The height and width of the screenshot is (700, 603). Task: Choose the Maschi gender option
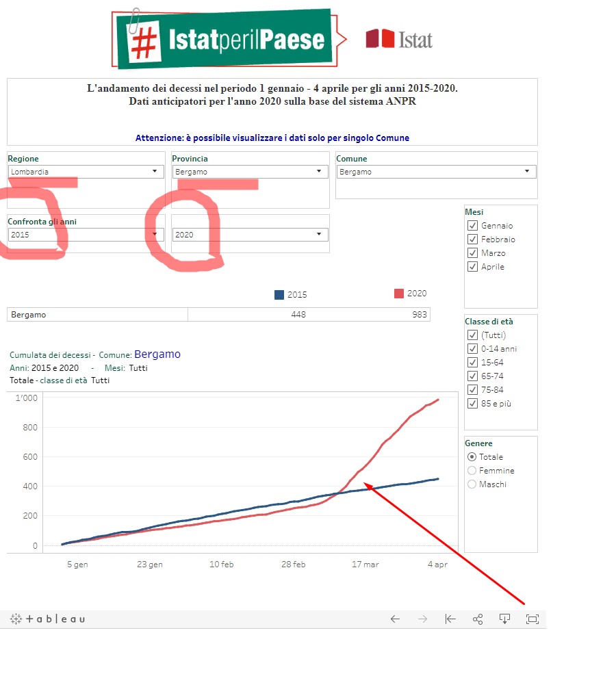tap(472, 484)
